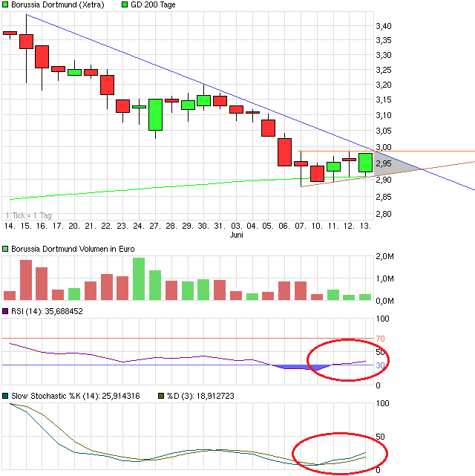Click the green volume bar on the 27th
The image size is (475, 476).
click(x=155, y=285)
